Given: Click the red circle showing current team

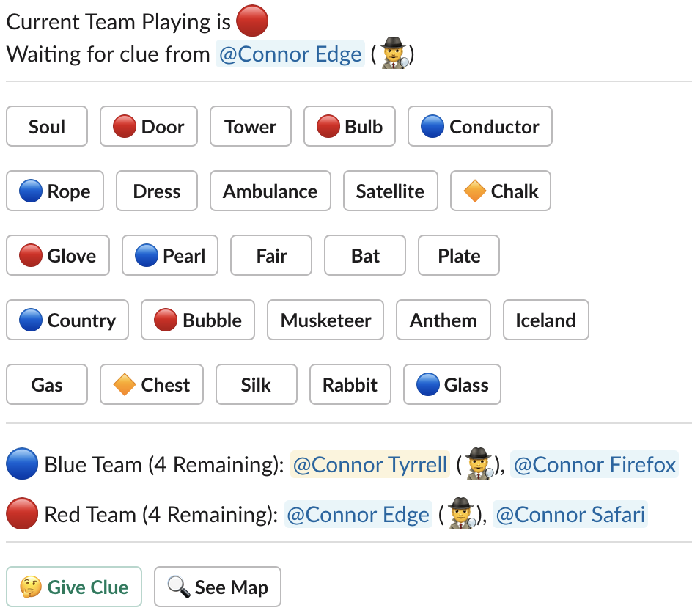Looking at the screenshot, I should pyautogui.click(x=251, y=21).
